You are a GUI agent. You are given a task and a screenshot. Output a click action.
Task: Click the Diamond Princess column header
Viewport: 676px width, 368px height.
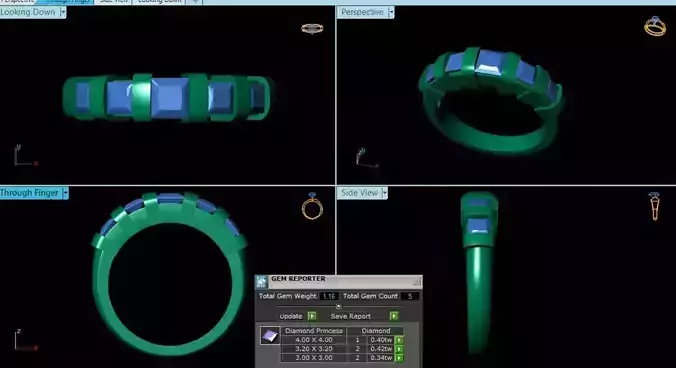(x=314, y=331)
